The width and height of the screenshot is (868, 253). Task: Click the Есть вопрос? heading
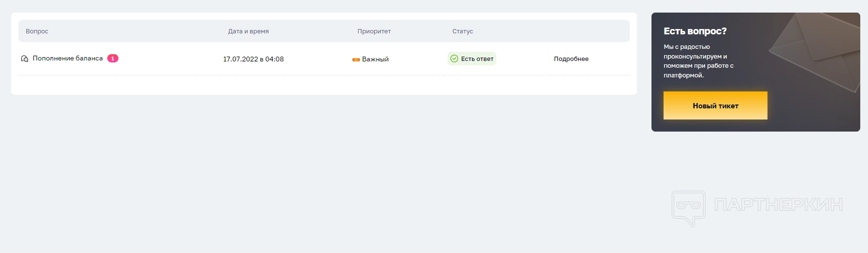[695, 31]
